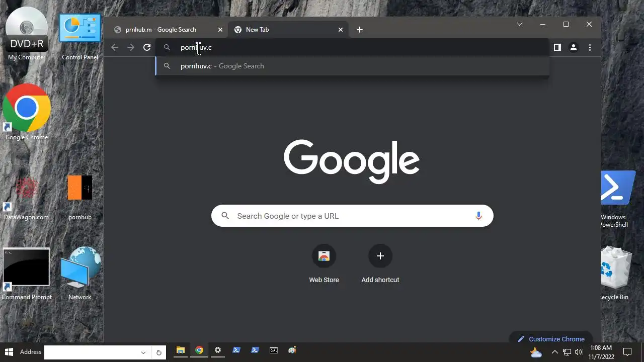Open File Explorer from the taskbar
The width and height of the screenshot is (644, 362).
tap(181, 350)
